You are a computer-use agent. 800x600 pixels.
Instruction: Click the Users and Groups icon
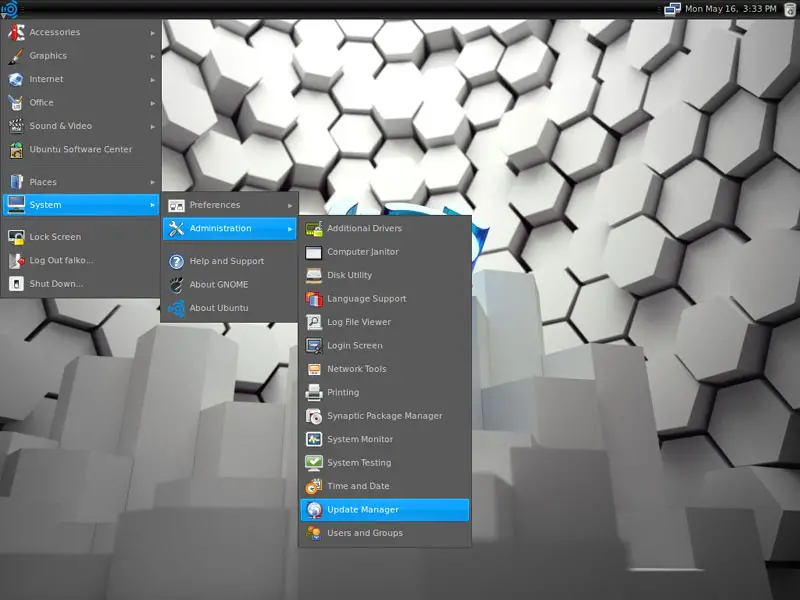(314, 533)
